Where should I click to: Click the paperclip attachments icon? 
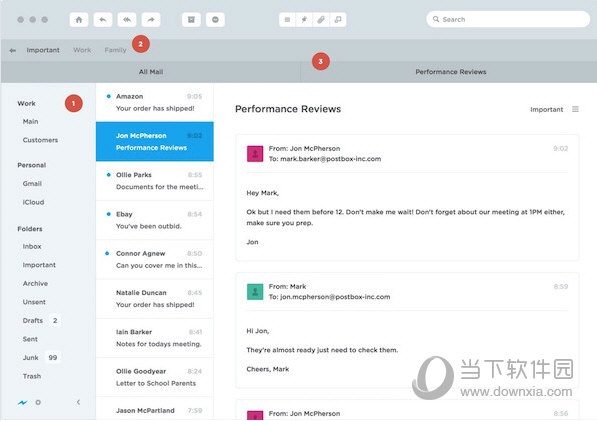pyautogui.click(x=321, y=19)
